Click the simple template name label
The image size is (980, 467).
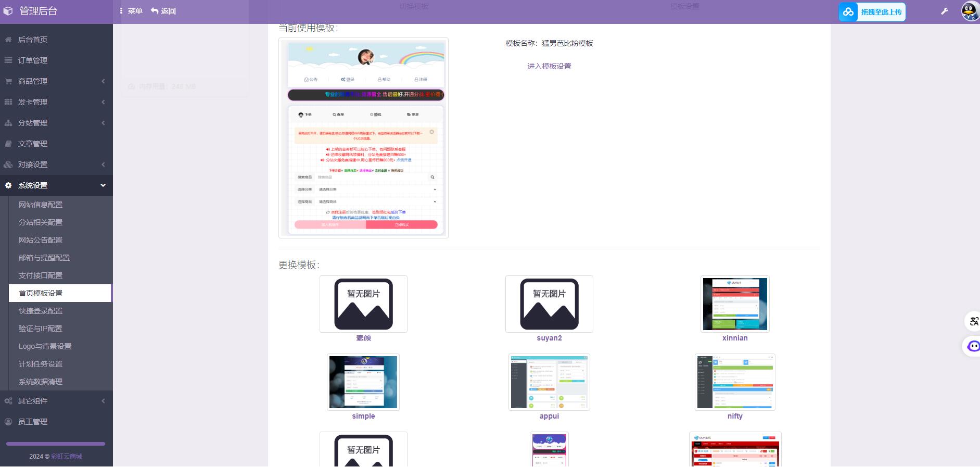363,416
